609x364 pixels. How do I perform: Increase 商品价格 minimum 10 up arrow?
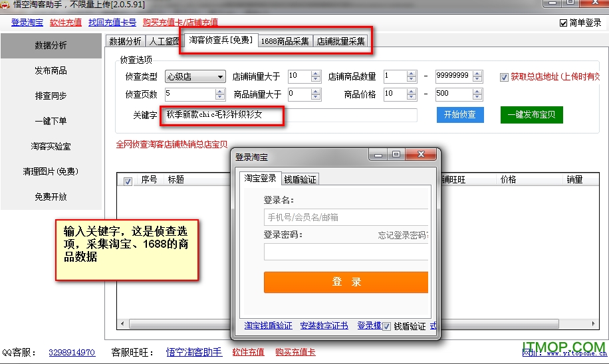tap(412, 91)
